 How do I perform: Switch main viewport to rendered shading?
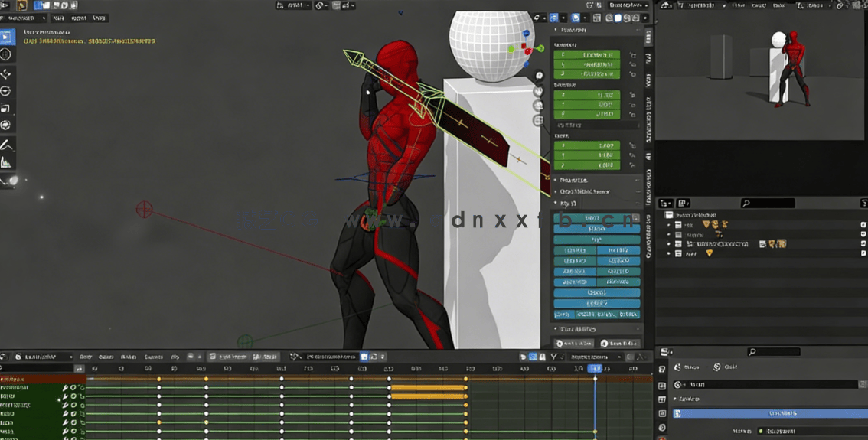click(636, 18)
